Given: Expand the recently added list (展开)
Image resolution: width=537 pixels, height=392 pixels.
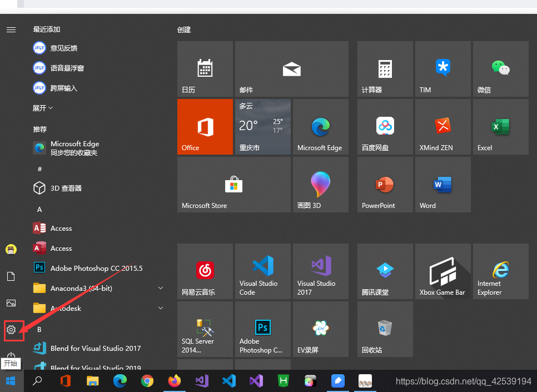Looking at the screenshot, I should [x=43, y=108].
